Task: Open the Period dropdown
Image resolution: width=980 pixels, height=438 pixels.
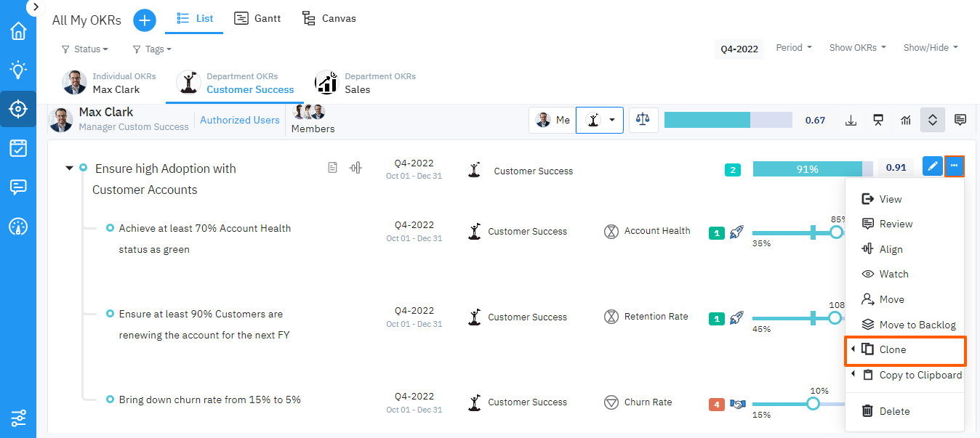Action: coord(794,48)
